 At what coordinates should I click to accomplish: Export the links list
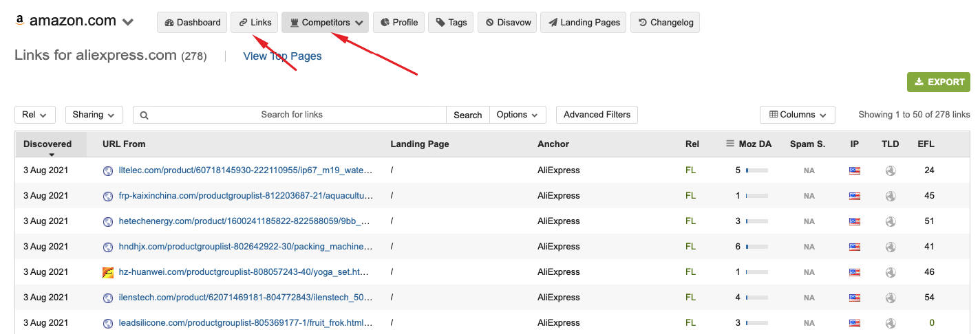click(938, 82)
